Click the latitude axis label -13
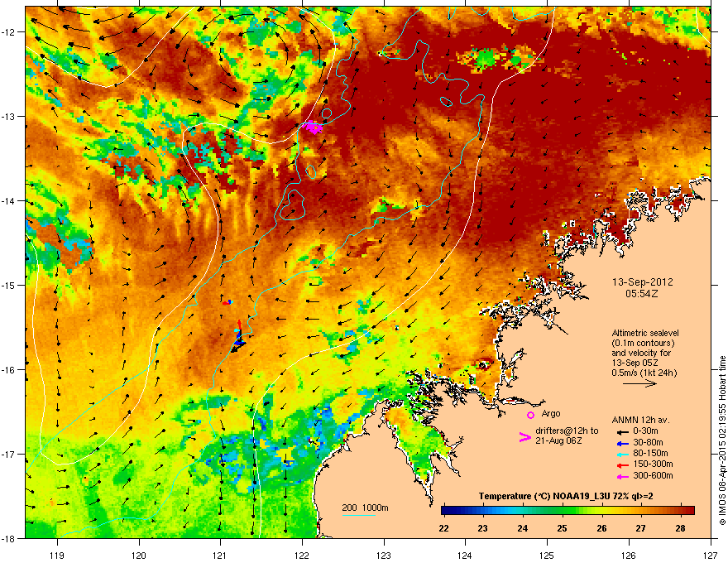 (x=9, y=116)
